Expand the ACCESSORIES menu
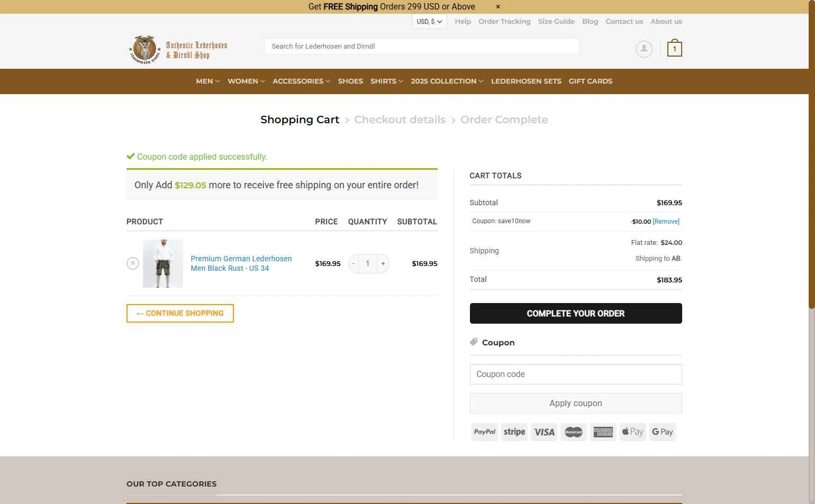This screenshot has width=815, height=504. [x=301, y=81]
